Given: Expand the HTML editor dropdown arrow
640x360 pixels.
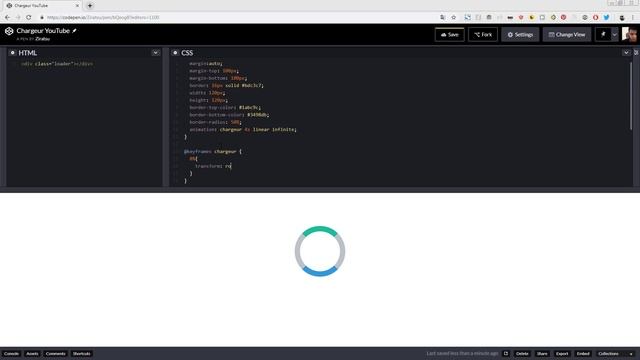Looking at the screenshot, I should [156, 53].
